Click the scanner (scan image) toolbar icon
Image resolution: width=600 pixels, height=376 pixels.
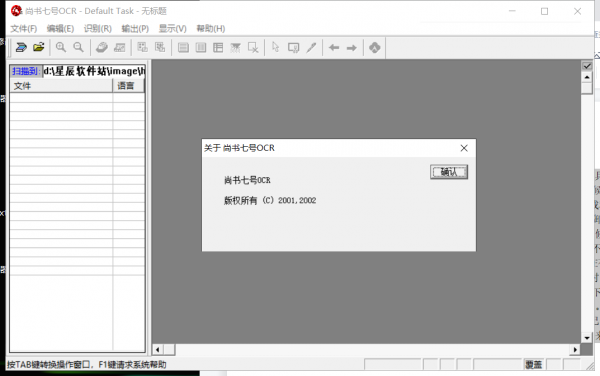coord(21,47)
